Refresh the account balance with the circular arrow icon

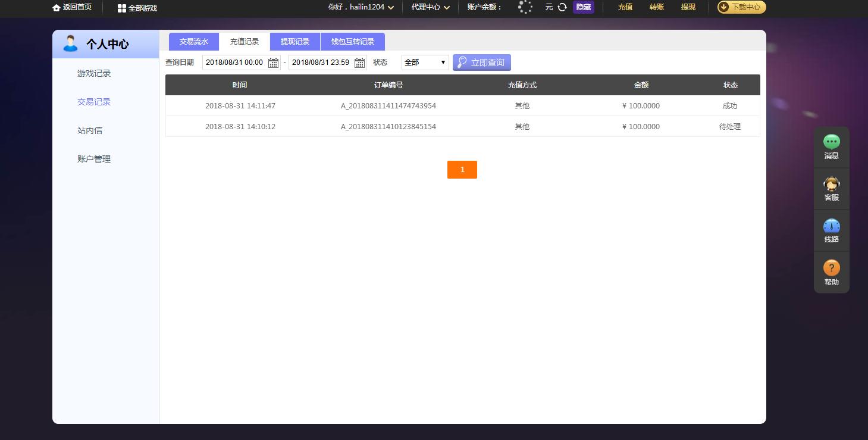[x=561, y=8]
